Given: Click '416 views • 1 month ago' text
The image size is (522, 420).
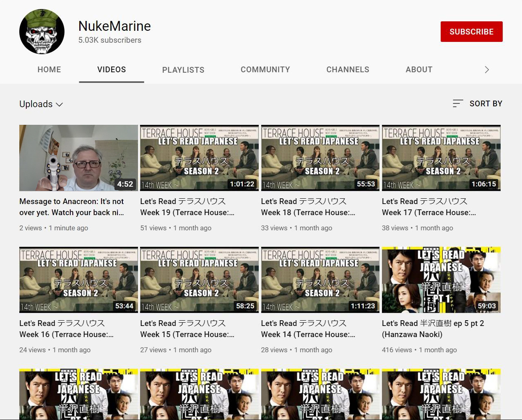Looking at the screenshot, I should 419,350.
